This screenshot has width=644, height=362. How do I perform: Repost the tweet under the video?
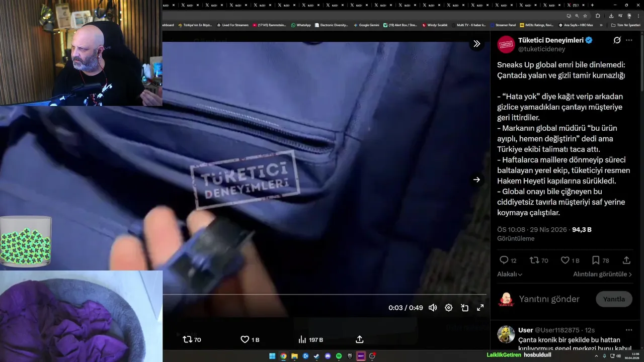[x=192, y=340]
